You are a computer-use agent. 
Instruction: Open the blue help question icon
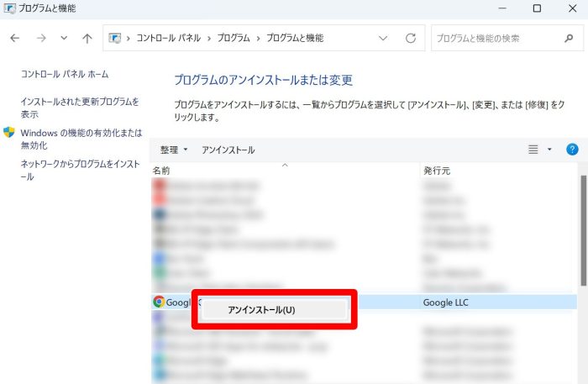(x=572, y=150)
